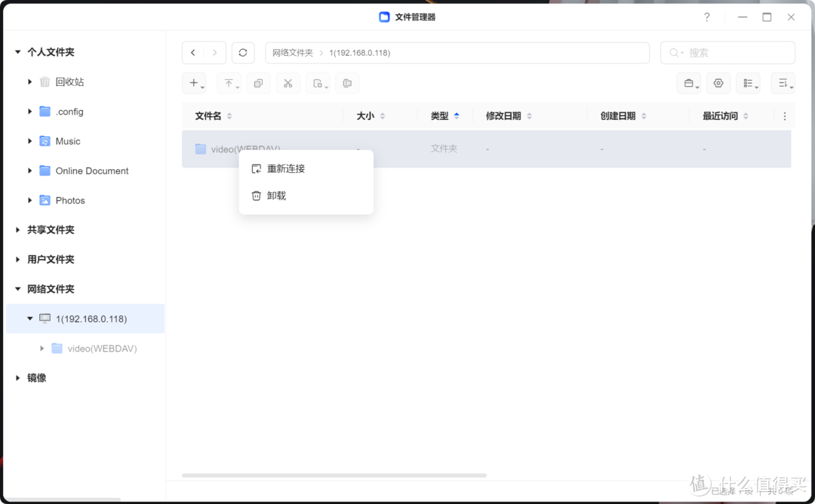
Task: Expand the 共享文件夹 sidebar section
Action: 17,229
